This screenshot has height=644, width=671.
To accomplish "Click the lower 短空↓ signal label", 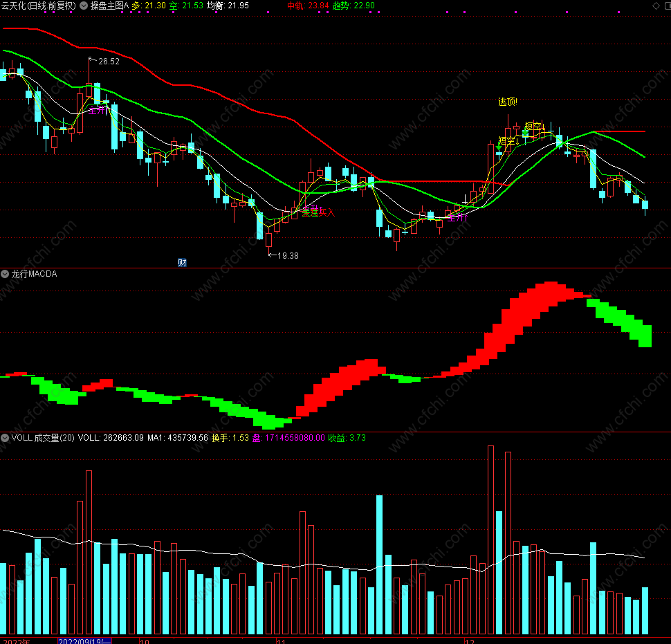I will click(x=508, y=140).
